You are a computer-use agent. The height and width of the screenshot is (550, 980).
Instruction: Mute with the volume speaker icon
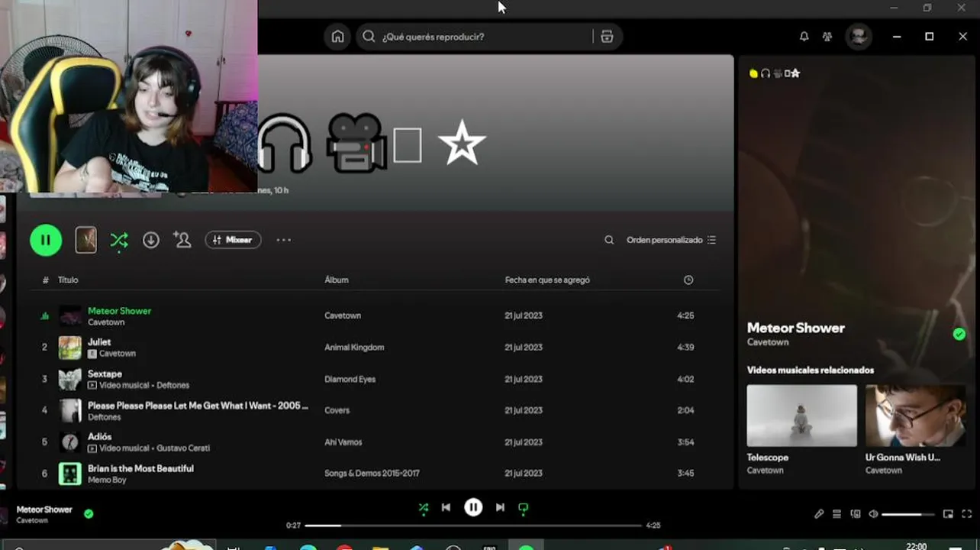[x=873, y=514]
